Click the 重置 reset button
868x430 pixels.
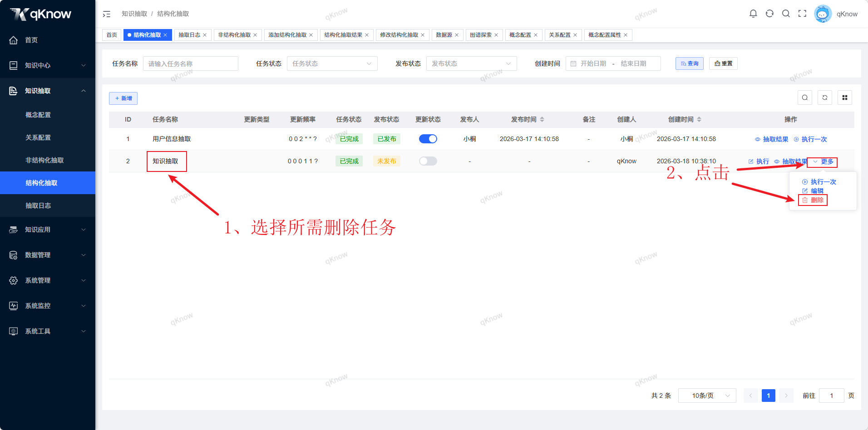(723, 64)
